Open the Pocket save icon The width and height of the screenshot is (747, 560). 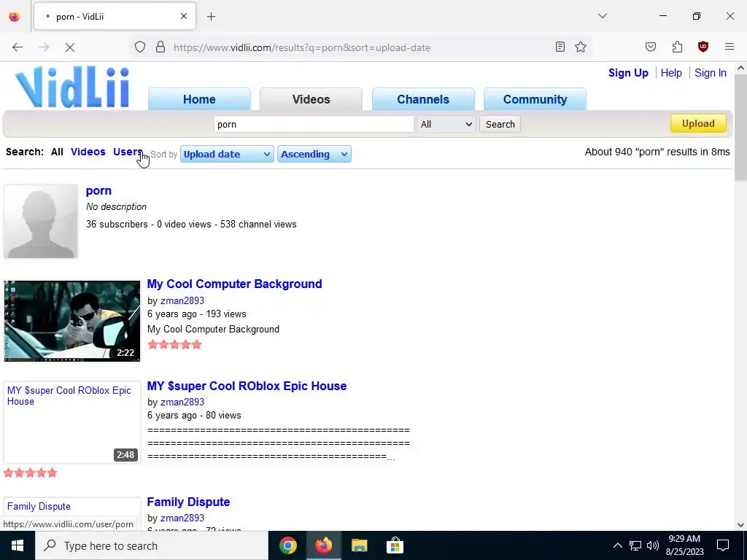[x=650, y=47]
